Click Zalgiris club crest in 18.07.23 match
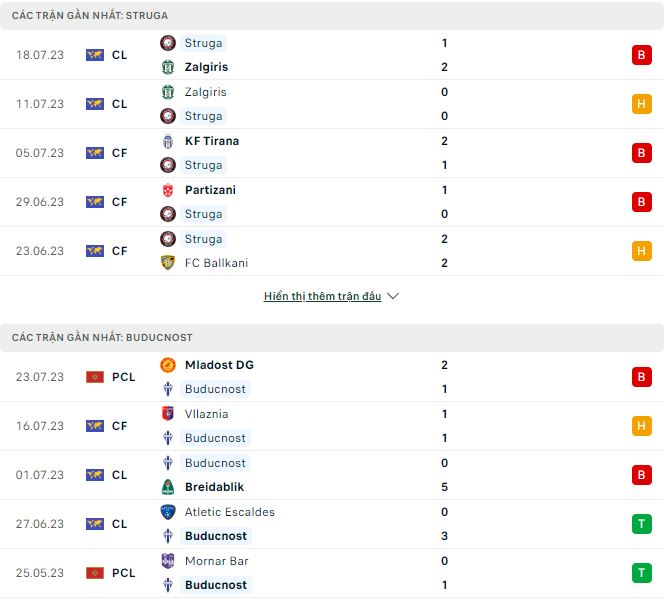This screenshot has width=666, height=601. (168, 67)
